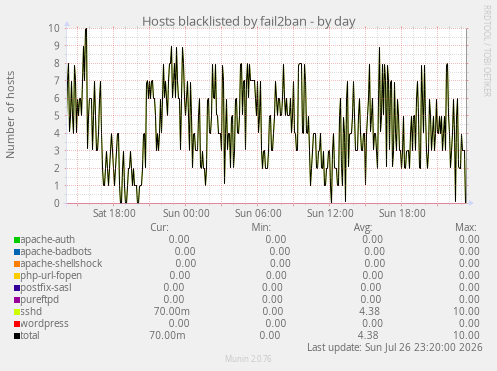Click the 'Min:' column header
497x371 pixels.
tap(261, 228)
